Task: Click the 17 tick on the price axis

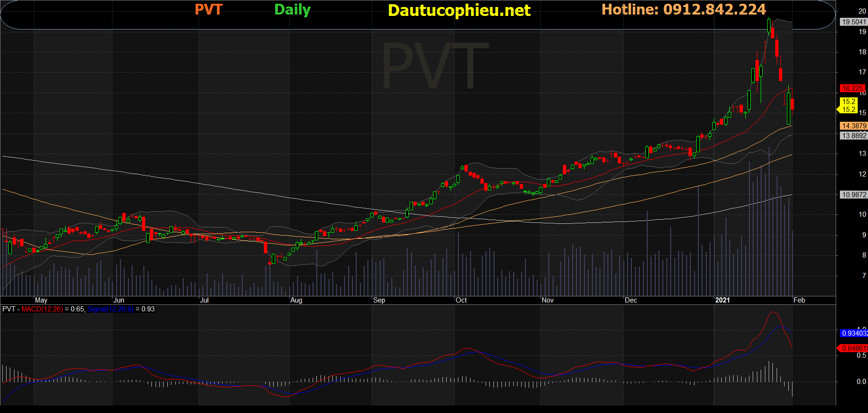Action: tap(862, 72)
